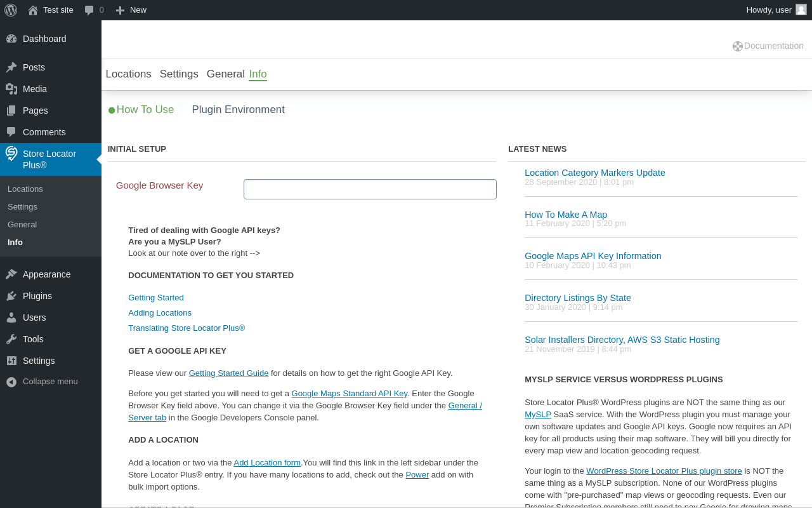Select the How To Use subtab
This screenshot has width=812, height=508.
point(145,110)
